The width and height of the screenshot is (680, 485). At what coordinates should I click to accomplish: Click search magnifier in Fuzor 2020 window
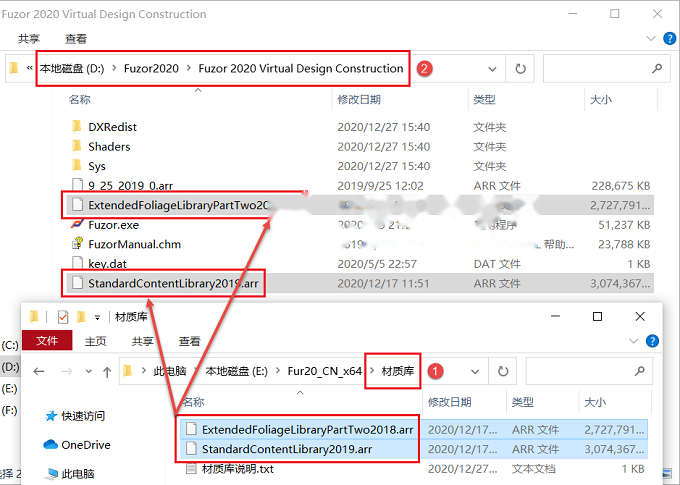click(657, 68)
